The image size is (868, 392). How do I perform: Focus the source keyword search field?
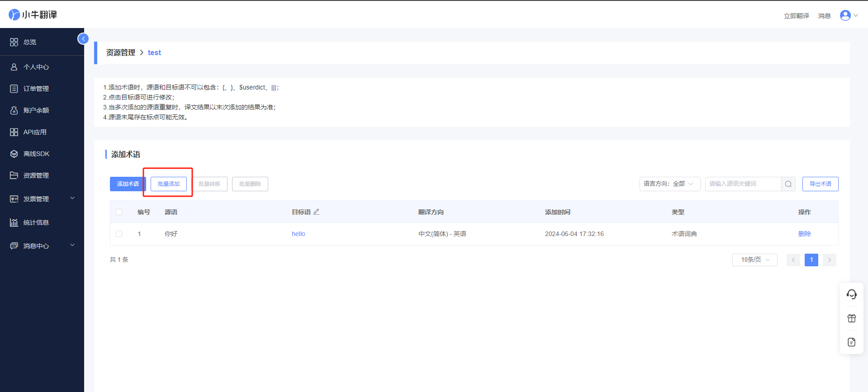[x=743, y=184]
